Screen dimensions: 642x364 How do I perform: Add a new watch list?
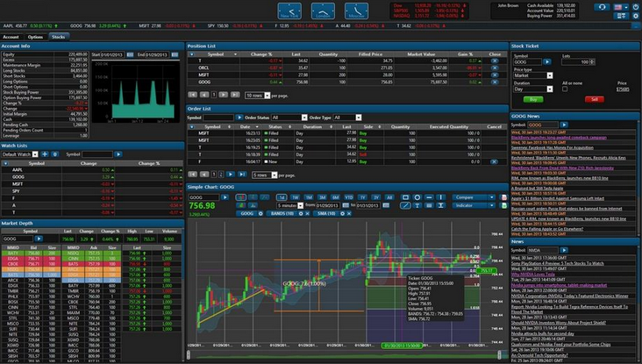[45, 154]
